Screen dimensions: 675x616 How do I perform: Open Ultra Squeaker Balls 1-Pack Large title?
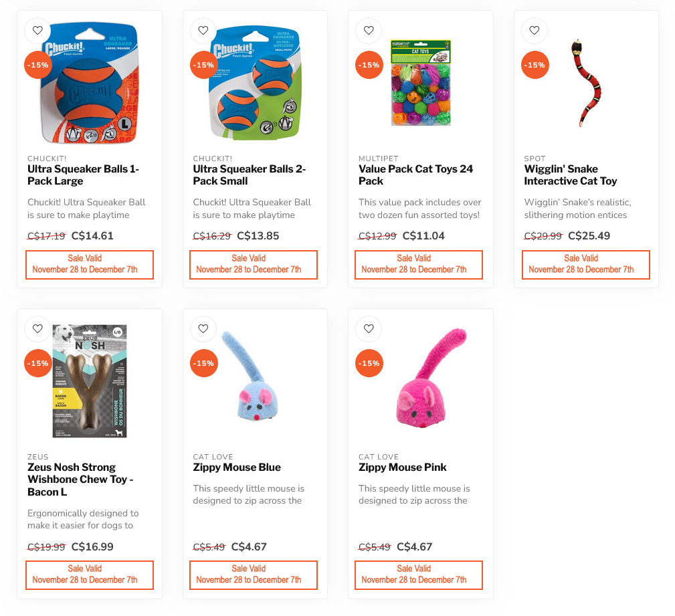tap(83, 175)
